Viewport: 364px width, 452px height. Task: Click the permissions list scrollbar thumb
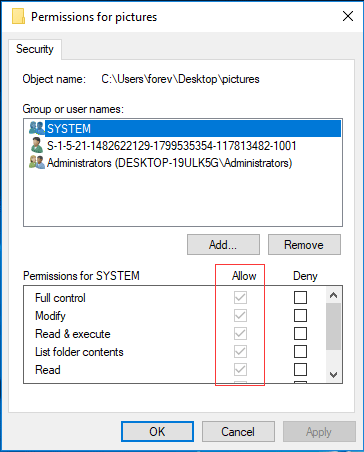point(333,326)
